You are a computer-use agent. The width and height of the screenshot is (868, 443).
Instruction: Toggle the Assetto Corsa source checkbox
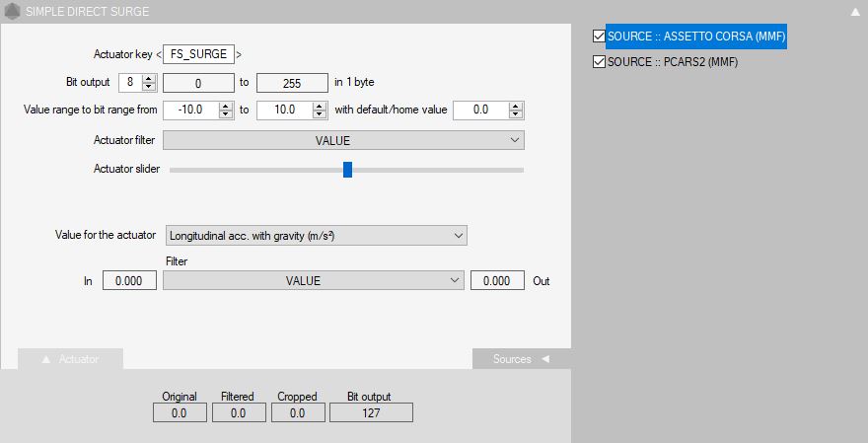click(599, 37)
